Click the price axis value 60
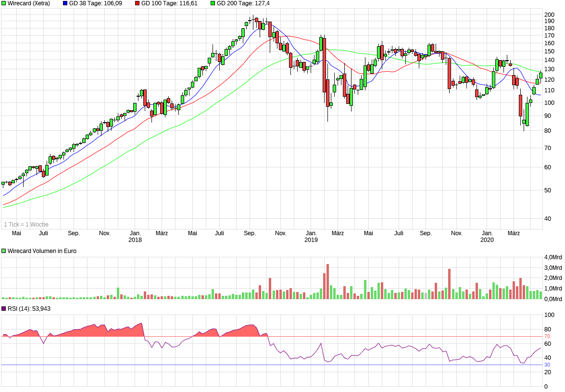Screen dimensions: 565x392 [548, 167]
